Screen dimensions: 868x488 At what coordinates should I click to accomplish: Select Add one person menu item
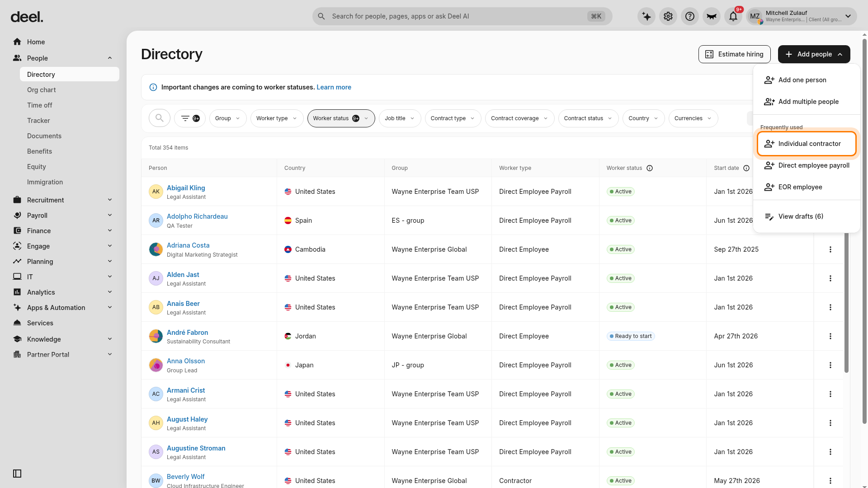807,80
